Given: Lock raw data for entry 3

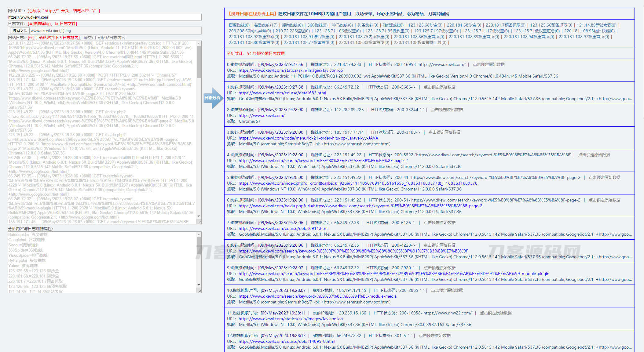Looking at the screenshot, I should tap(444, 132).
